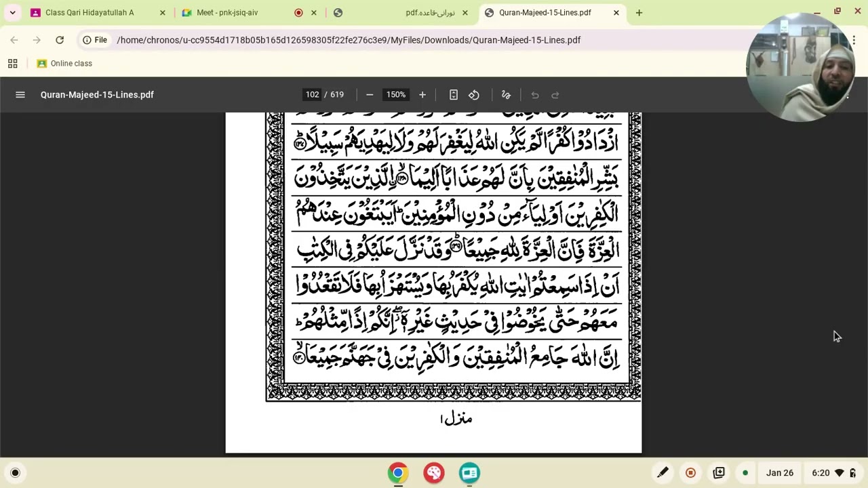Open the tab search dropdown arrow
Screen dimensions: 868x488
coord(12,12)
